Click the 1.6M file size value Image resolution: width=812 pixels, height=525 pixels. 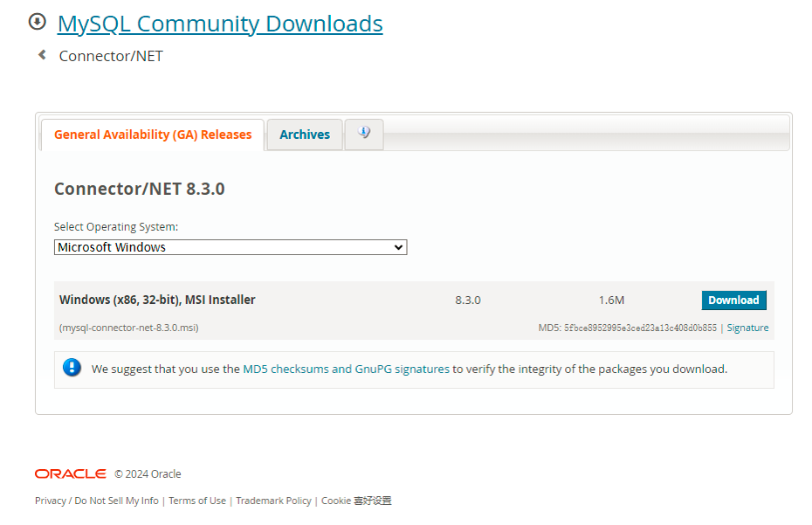tap(611, 300)
